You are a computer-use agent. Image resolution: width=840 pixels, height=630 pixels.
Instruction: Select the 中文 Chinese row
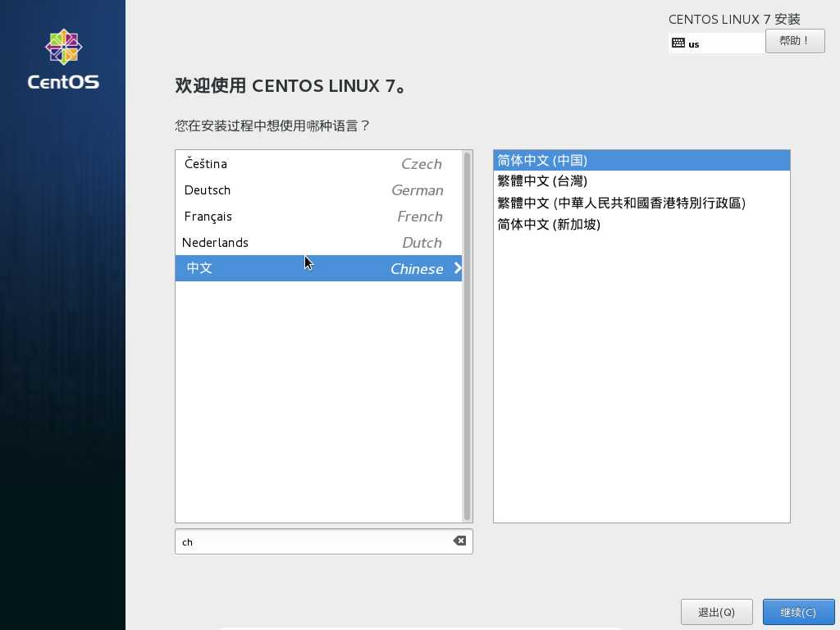pos(319,268)
